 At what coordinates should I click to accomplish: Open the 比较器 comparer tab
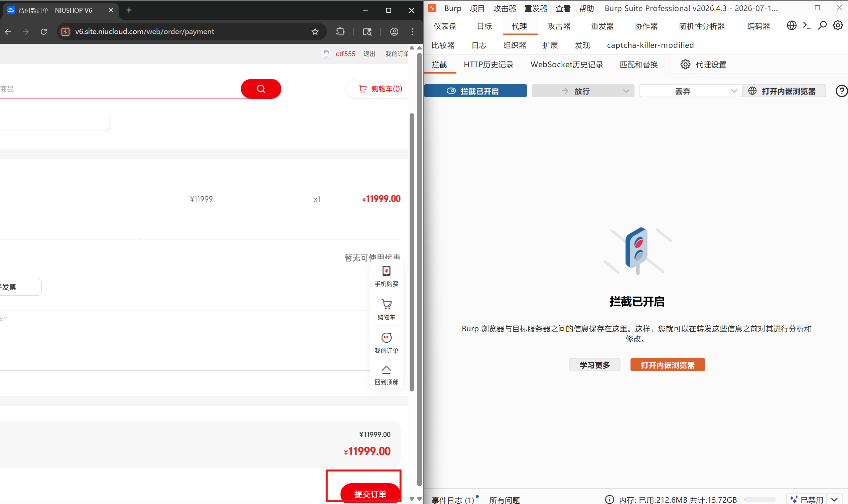pos(443,45)
